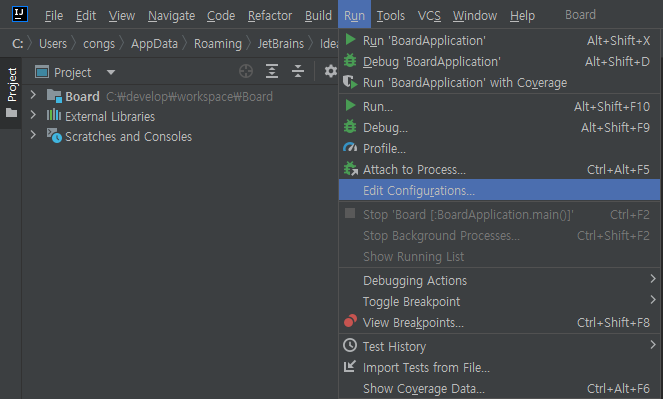Select the Debug... menu entry
Image resolution: width=663 pixels, height=399 pixels.
pos(499,128)
